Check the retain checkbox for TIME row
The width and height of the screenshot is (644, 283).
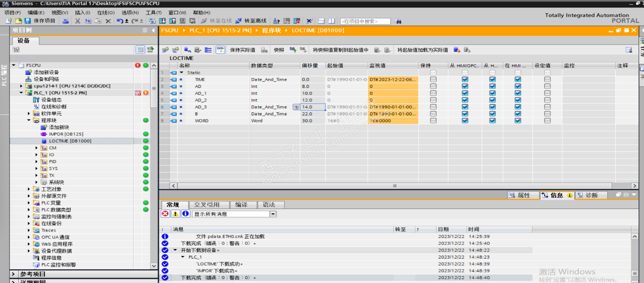[433, 80]
